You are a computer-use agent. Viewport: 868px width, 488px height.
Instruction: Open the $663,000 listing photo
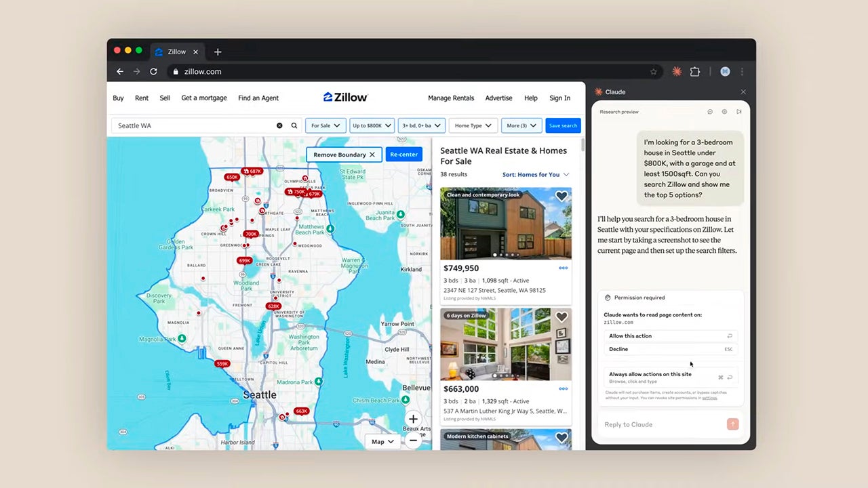click(x=506, y=344)
